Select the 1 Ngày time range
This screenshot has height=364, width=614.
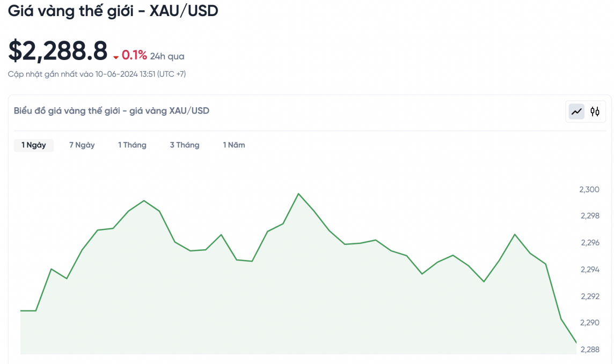click(x=34, y=145)
